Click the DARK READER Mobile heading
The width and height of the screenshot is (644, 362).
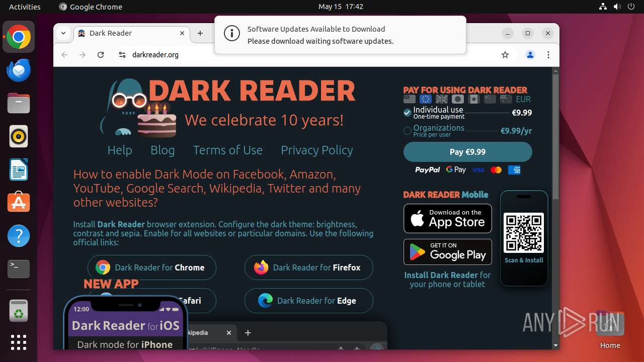[446, 195]
